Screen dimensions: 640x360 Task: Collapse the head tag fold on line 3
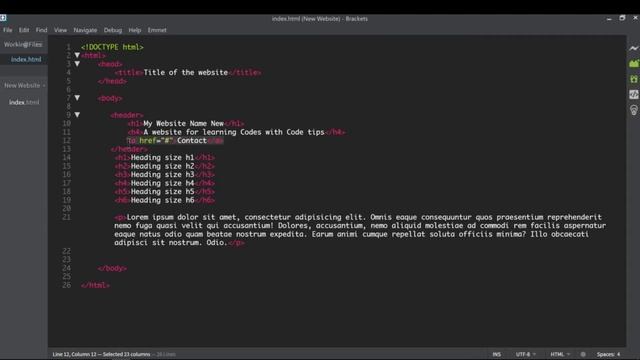click(77, 64)
